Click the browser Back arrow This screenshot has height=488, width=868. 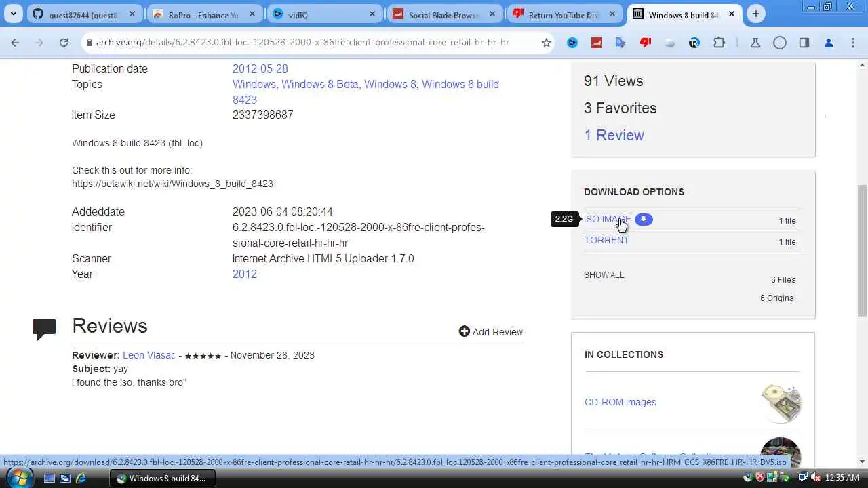point(15,42)
